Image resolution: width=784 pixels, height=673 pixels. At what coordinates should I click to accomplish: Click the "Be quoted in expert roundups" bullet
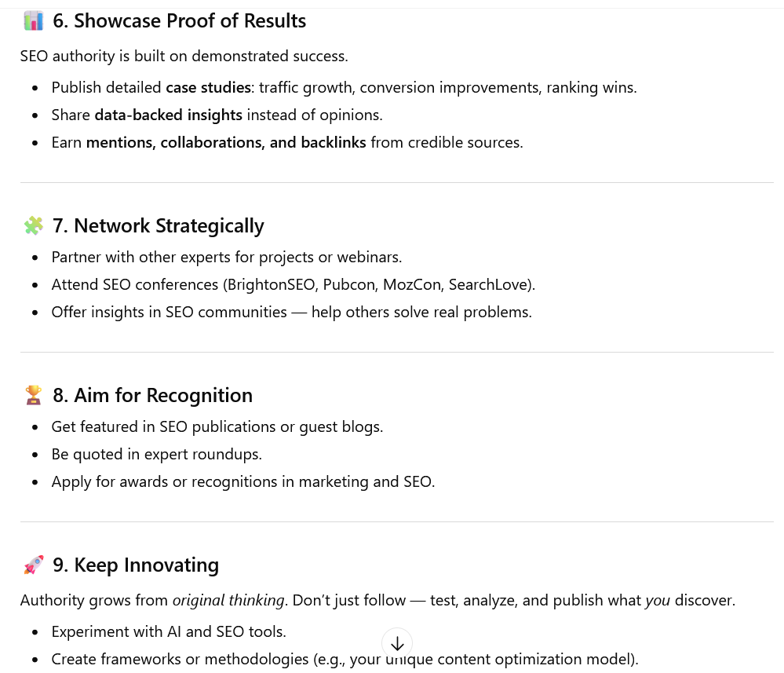[156, 454]
